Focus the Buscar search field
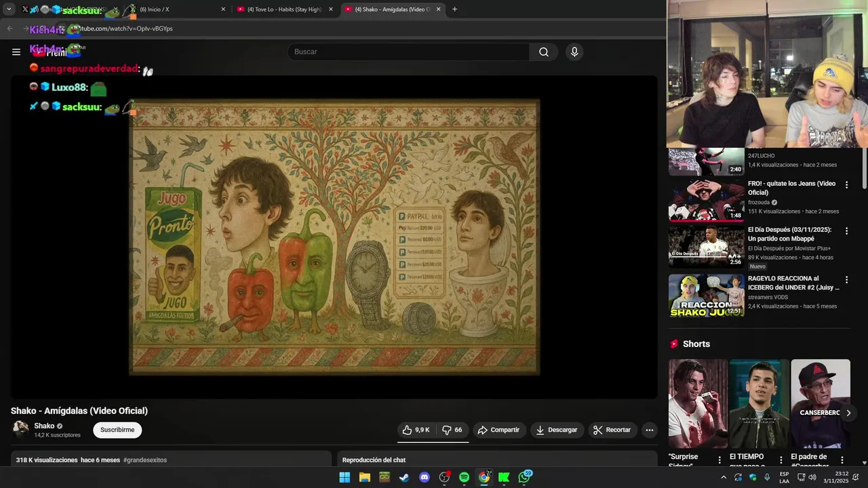The image size is (868, 488). (408, 52)
